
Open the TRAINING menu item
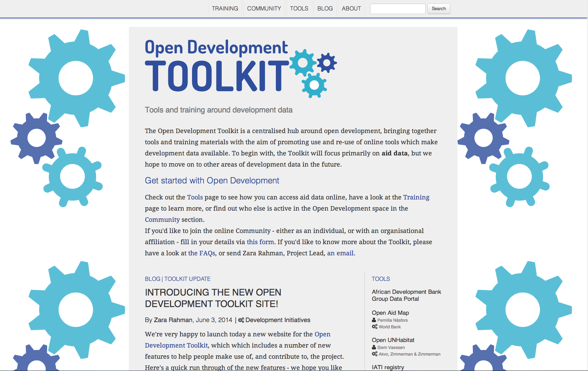pos(225,8)
